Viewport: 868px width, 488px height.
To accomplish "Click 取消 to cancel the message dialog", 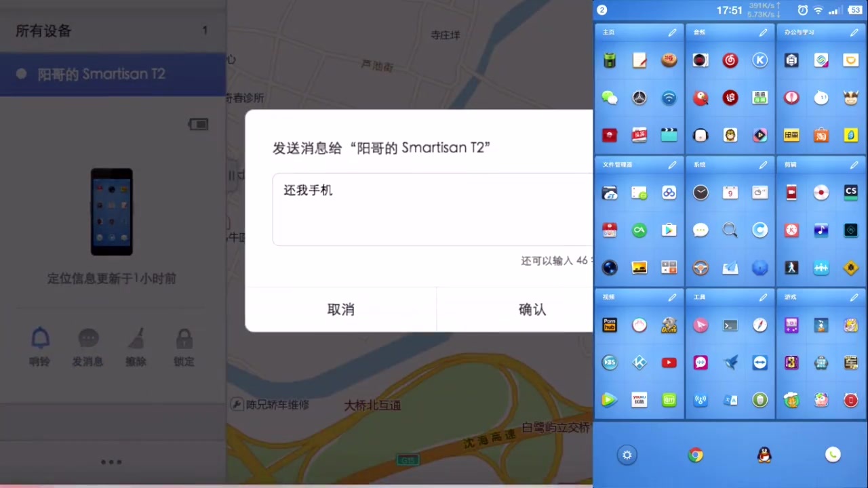I will tap(340, 310).
